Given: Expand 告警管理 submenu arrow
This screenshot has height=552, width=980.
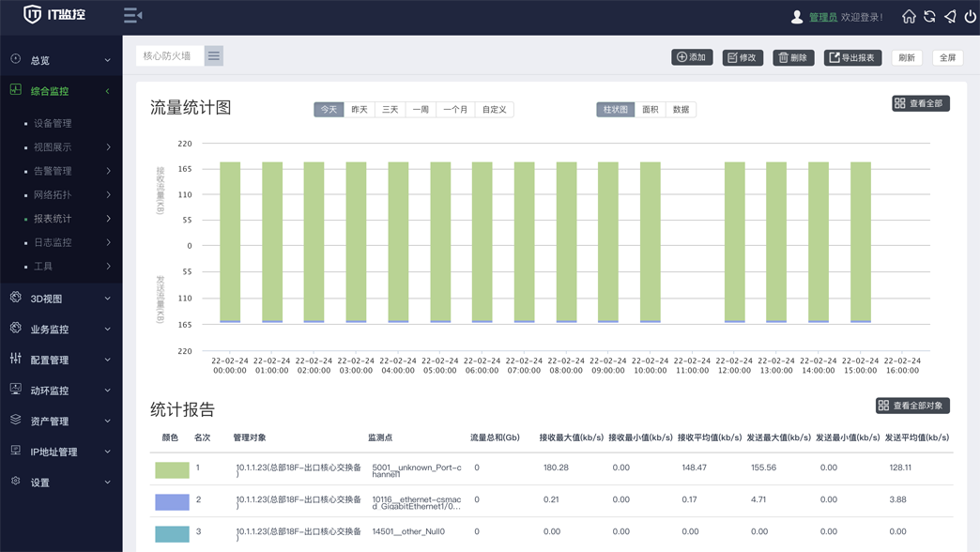Looking at the screenshot, I should point(109,171).
